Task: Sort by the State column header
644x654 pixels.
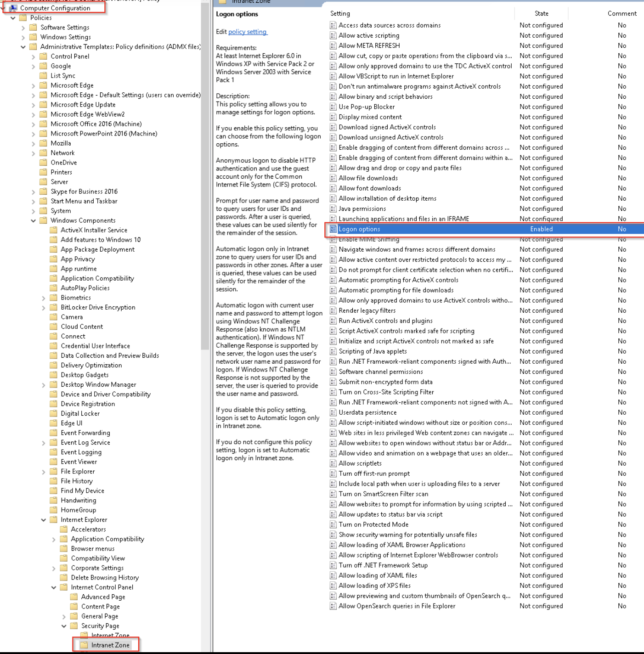Action: pyautogui.click(x=541, y=13)
